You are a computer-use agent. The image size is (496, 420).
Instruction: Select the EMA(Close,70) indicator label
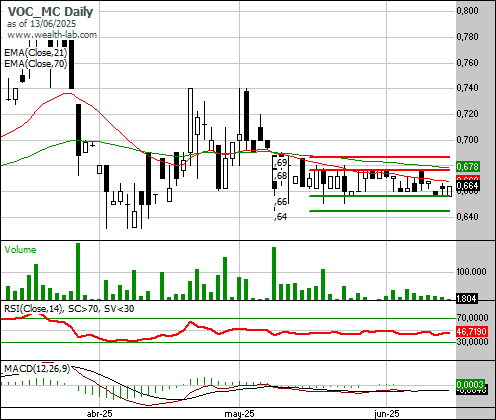36,64
